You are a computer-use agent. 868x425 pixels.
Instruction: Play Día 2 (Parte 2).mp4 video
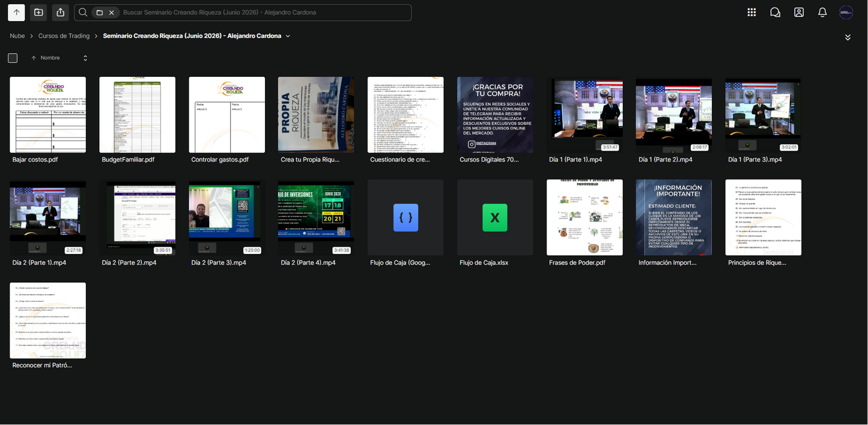click(137, 217)
